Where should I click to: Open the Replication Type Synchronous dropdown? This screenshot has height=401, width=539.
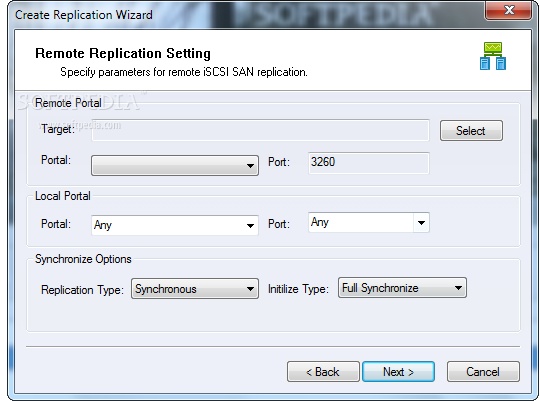[195, 289]
